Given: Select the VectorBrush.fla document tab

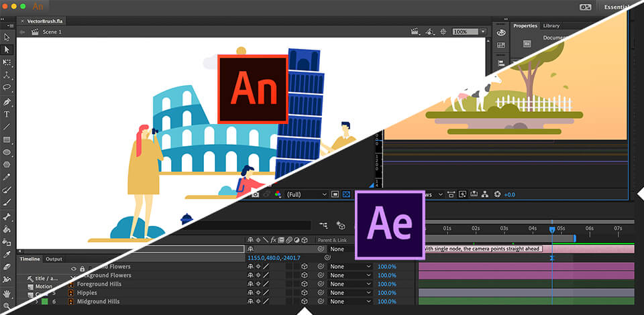Looking at the screenshot, I should coord(42,21).
